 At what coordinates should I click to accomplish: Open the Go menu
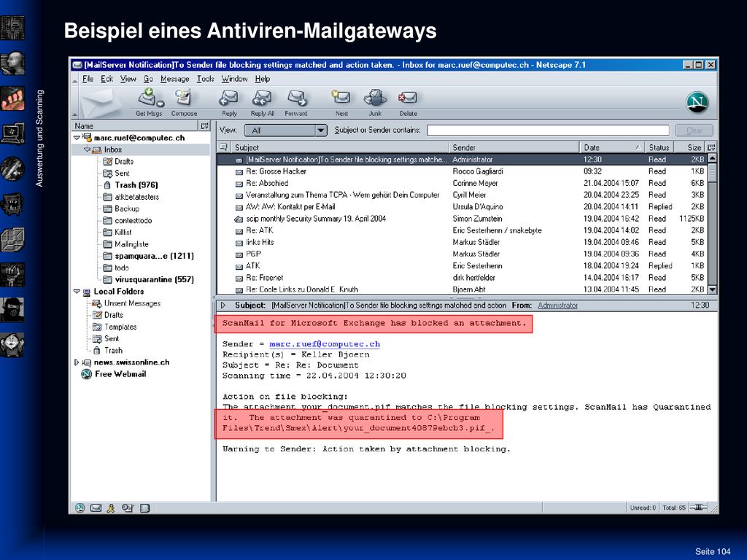click(149, 79)
